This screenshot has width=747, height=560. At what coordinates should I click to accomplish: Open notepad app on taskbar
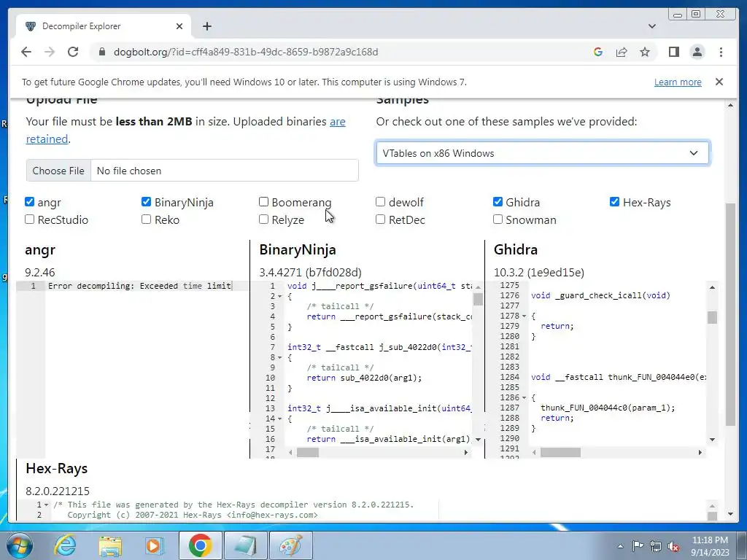[245, 545]
